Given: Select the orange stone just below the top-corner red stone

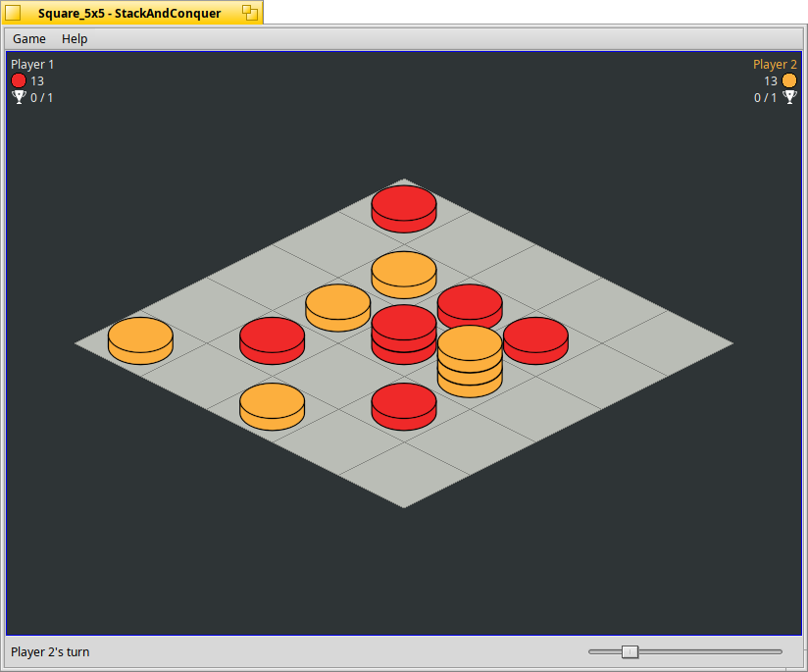Looking at the screenshot, I should (x=404, y=275).
